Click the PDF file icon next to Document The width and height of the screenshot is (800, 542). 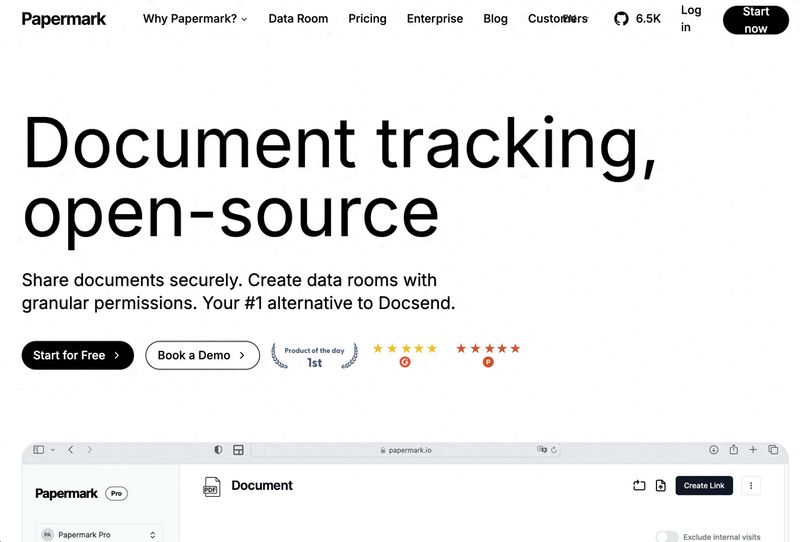pyautogui.click(x=211, y=487)
